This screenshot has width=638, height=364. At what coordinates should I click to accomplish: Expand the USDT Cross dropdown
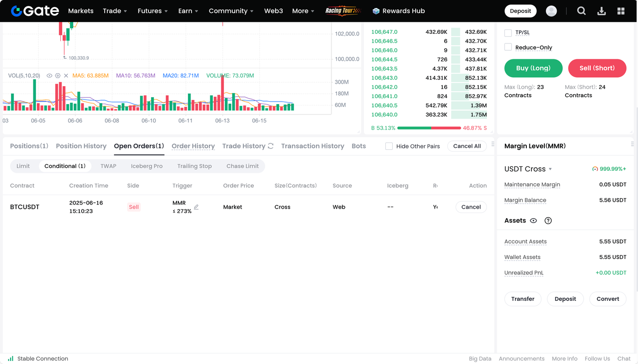(550, 169)
